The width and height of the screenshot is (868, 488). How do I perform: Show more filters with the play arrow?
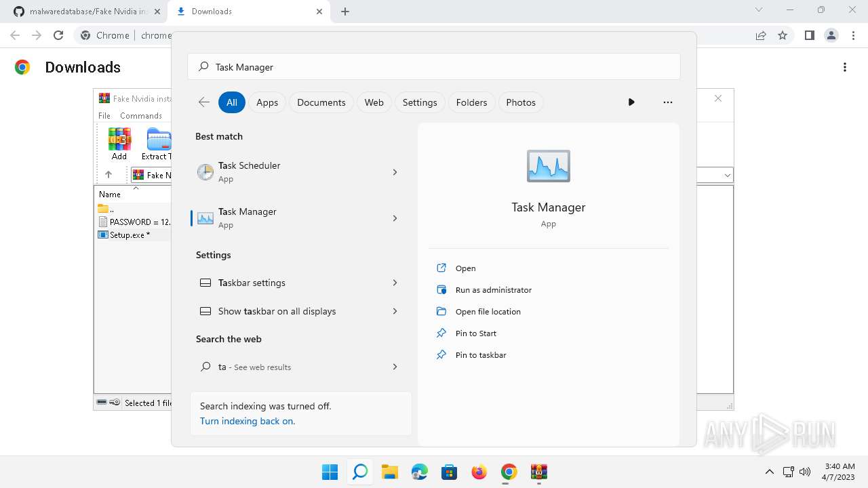[631, 102]
